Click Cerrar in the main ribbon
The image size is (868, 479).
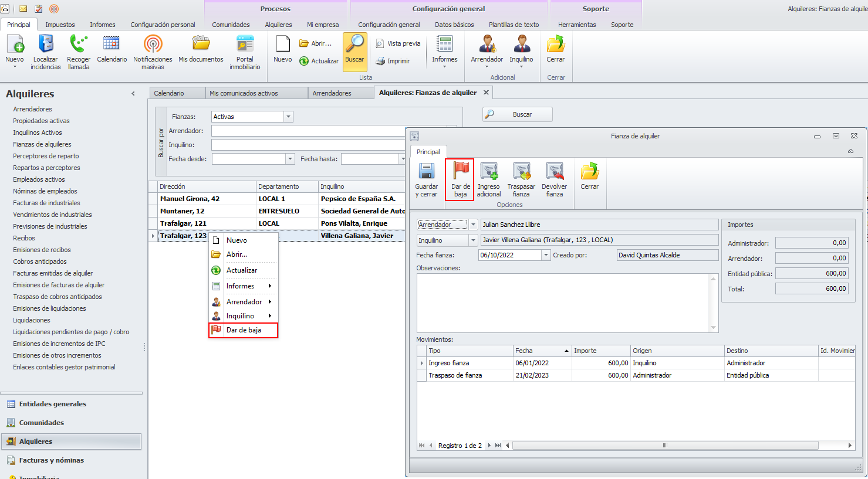click(x=556, y=48)
